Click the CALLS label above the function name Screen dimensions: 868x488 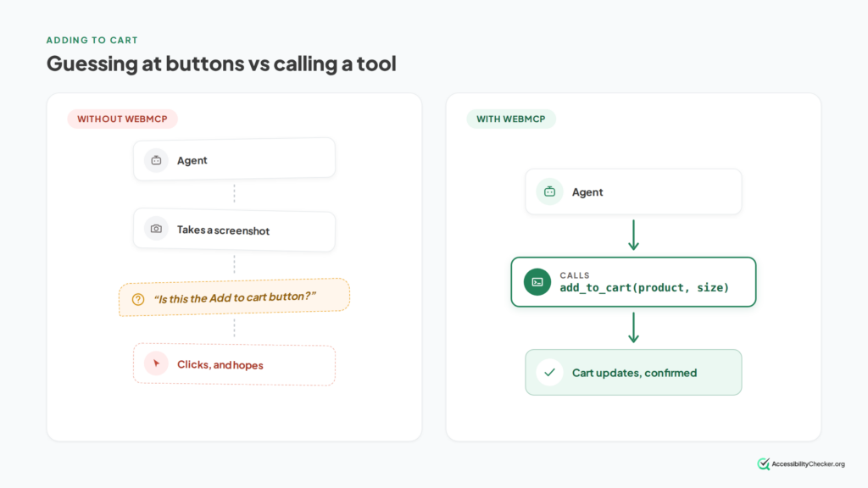575,275
